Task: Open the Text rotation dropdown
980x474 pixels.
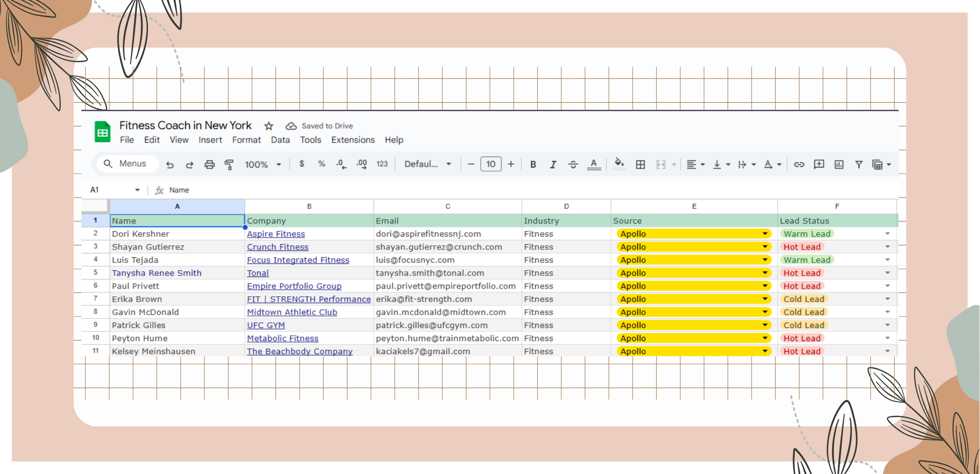Action: tap(773, 165)
